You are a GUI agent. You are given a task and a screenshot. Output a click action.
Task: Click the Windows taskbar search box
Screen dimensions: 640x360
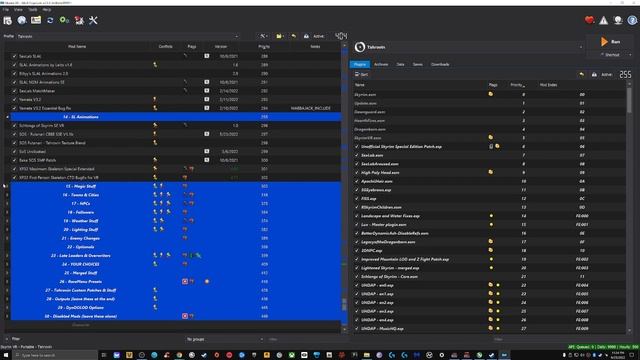[54, 355]
